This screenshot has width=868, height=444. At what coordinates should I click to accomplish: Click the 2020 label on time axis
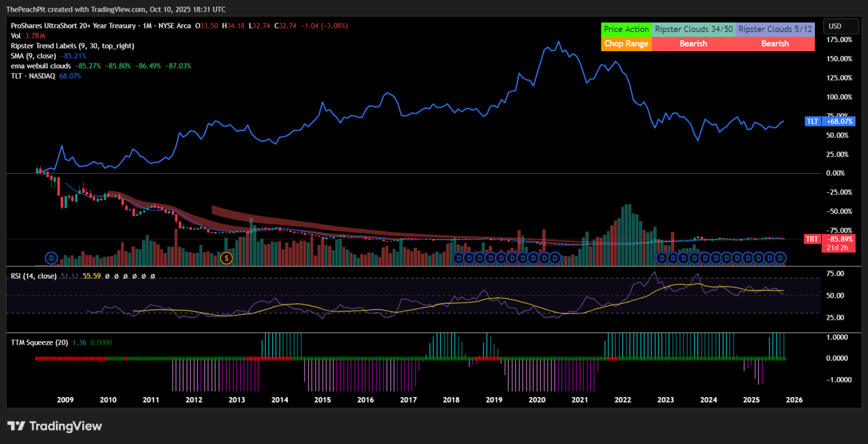click(537, 400)
